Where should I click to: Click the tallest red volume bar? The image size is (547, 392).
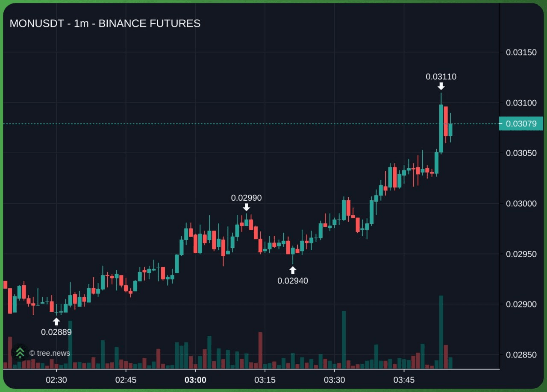(x=260, y=350)
